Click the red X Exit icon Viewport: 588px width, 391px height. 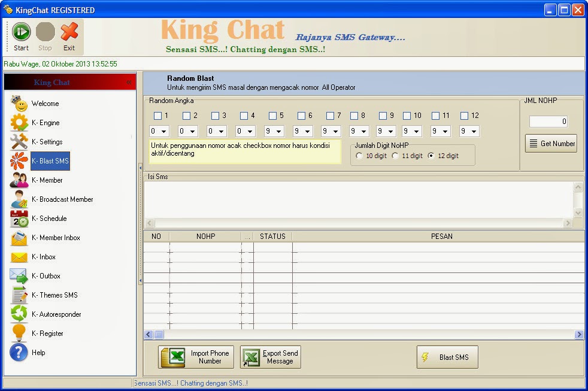(69, 32)
